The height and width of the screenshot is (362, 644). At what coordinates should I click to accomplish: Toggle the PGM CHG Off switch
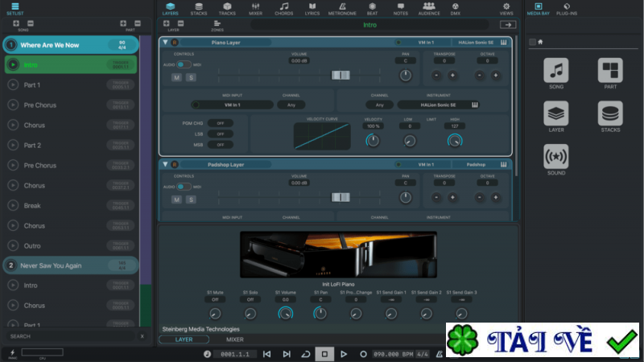click(220, 123)
